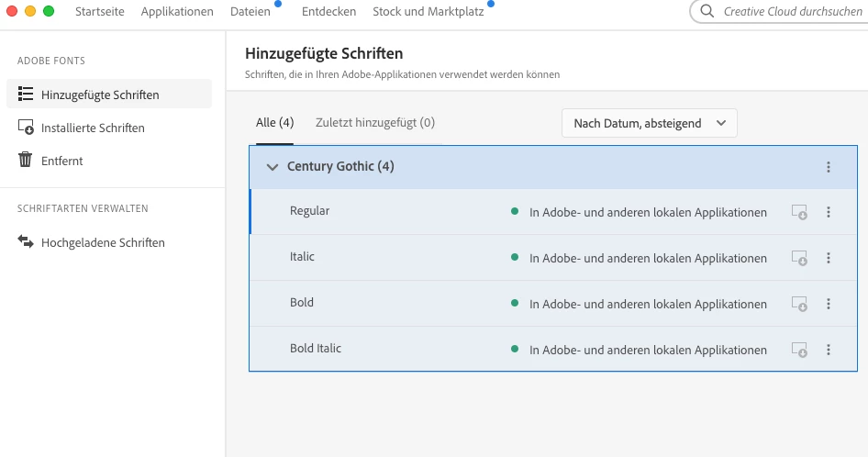The width and height of the screenshot is (868, 457).
Task: Open the Applikationen menu
Action: pyautogui.click(x=177, y=12)
